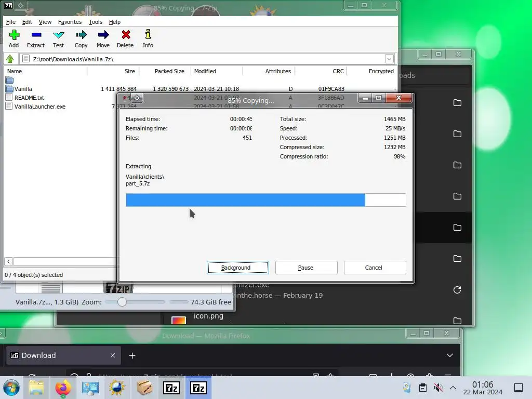Select README.txt in the file list
Viewport: 532px width, 399px height.
click(29, 98)
